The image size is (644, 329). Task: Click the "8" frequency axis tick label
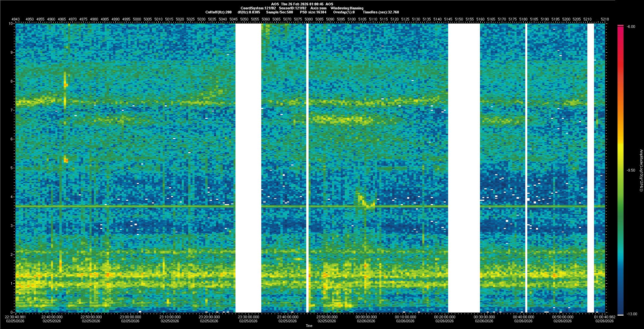tap(12, 81)
